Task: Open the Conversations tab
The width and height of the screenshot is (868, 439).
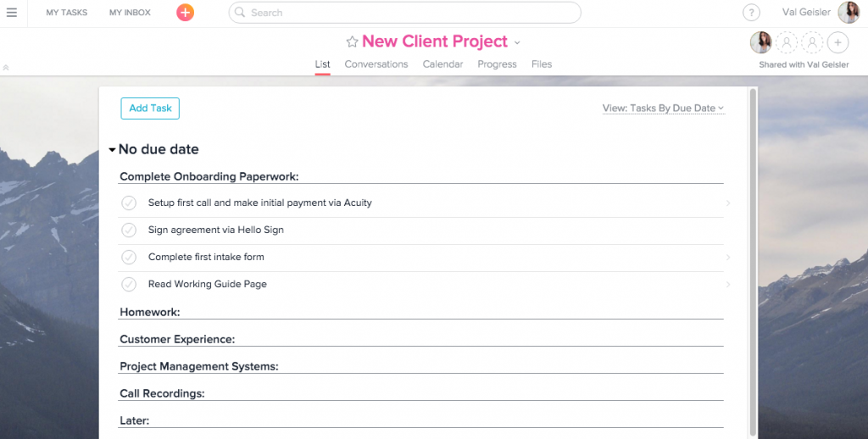Action: pyautogui.click(x=376, y=64)
